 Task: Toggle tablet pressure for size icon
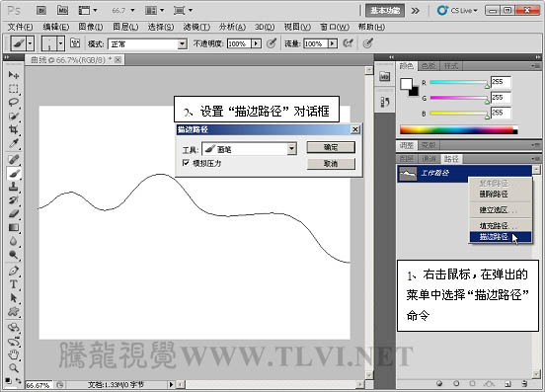pyautogui.click(x=367, y=43)
